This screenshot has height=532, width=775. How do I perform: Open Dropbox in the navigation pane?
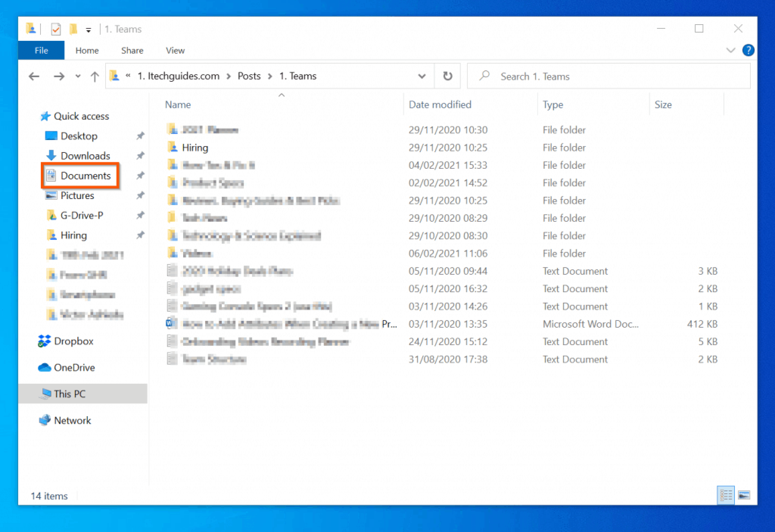(x=74, y=341)
